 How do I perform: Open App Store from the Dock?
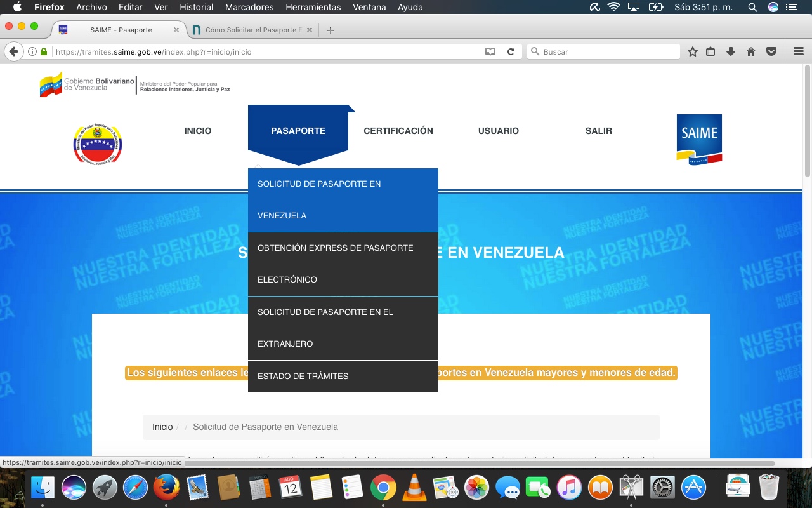(x=693, y=487)
